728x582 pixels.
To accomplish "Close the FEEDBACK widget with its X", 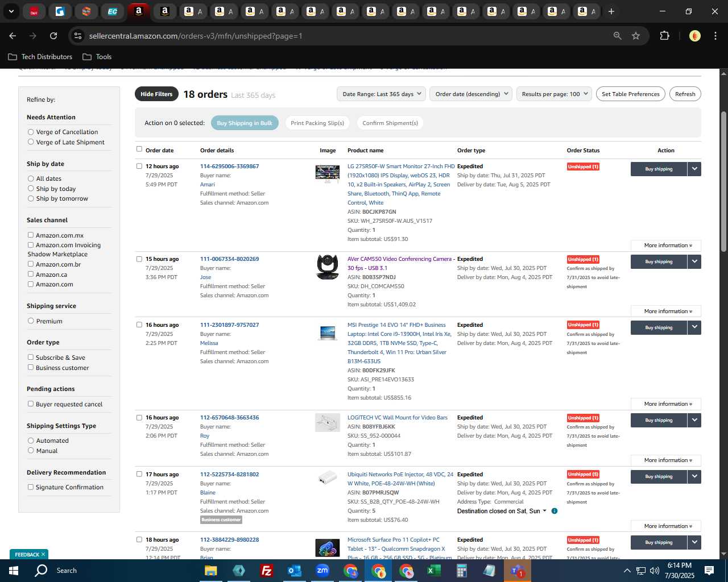I will click(x=43, y=554).
